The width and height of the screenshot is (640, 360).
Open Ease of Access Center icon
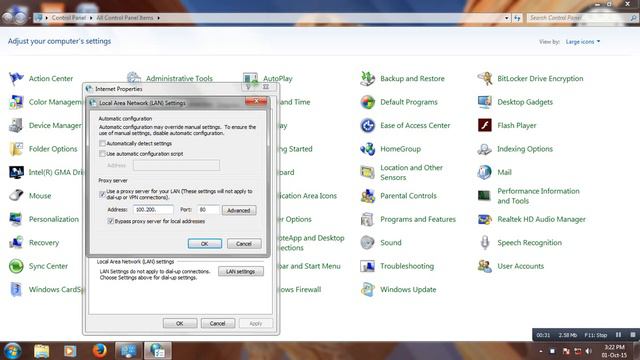click(367, 125)
